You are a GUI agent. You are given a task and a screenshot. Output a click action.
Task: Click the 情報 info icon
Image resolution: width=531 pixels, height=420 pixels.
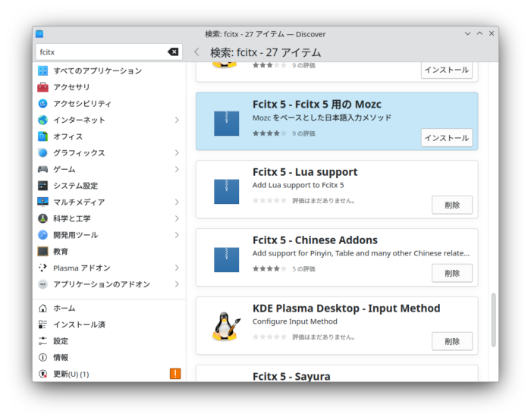point(42,357)
